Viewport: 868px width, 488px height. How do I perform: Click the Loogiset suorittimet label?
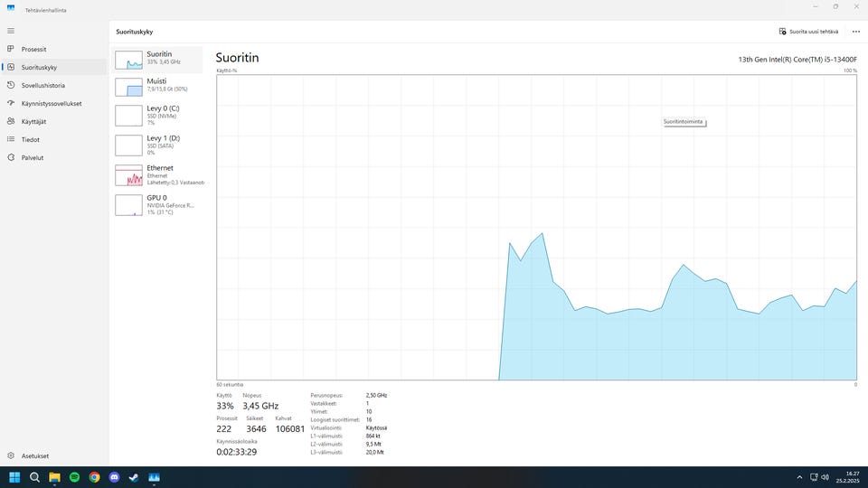tap(335, 420)
